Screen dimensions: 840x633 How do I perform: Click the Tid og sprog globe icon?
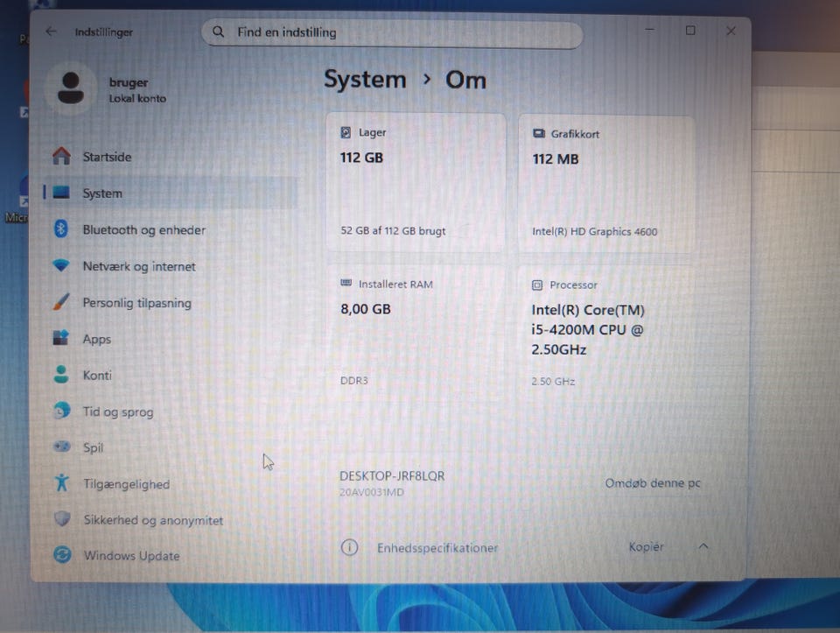[62, 410]
